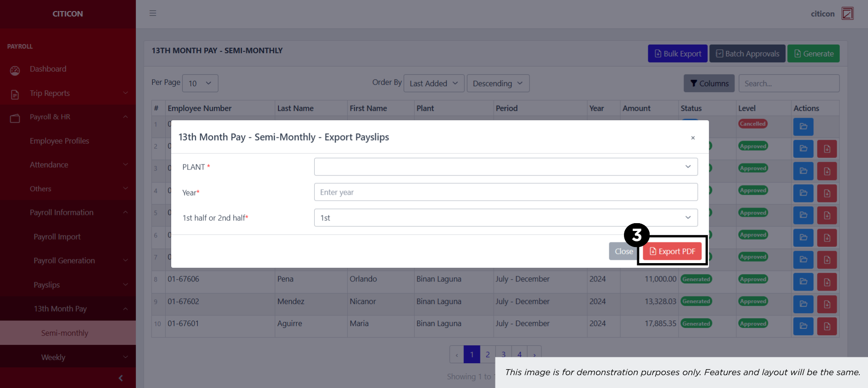The width and height of the screenshot is (868, 388).
Task: Click the Export PDF button
Action: [x=672, y=251]
